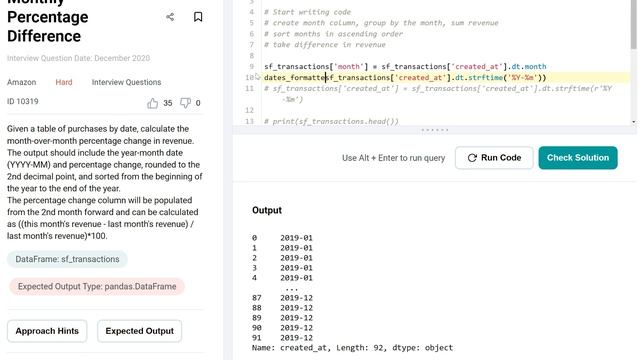
Task: Click the '# print(sf_transactions.head())' line
Action: tap(331, 121)
